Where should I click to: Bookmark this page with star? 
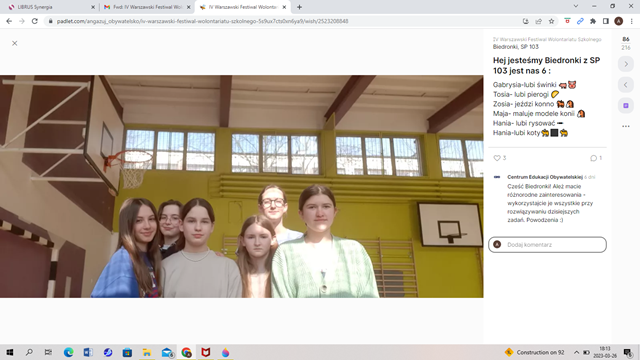point(551,21)
